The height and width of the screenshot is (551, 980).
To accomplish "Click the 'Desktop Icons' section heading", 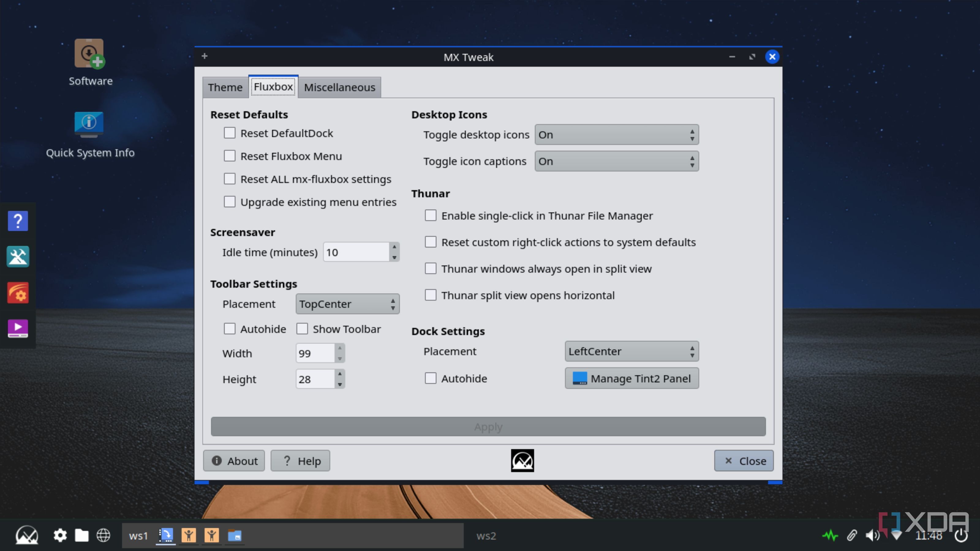I will click(x=449, y=114).
